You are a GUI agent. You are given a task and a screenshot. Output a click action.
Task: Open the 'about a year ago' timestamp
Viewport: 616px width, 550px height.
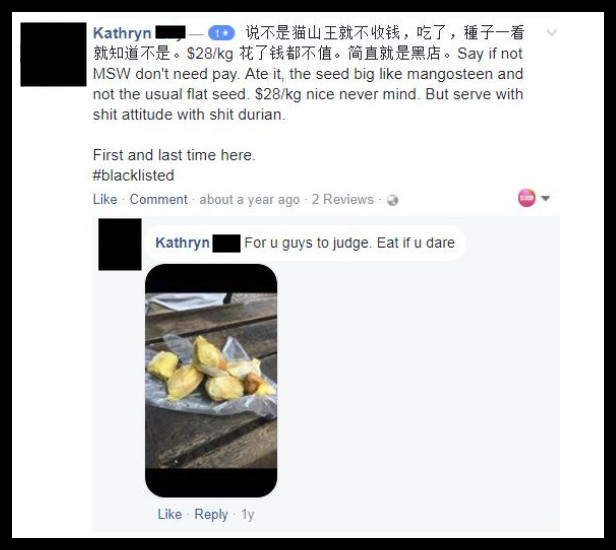click(249, 200)
